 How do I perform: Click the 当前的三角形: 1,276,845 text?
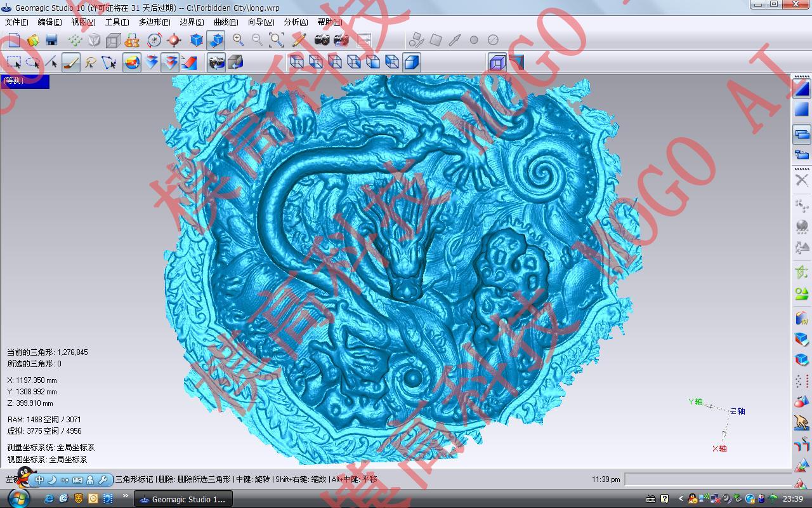(x=48, y=352)
